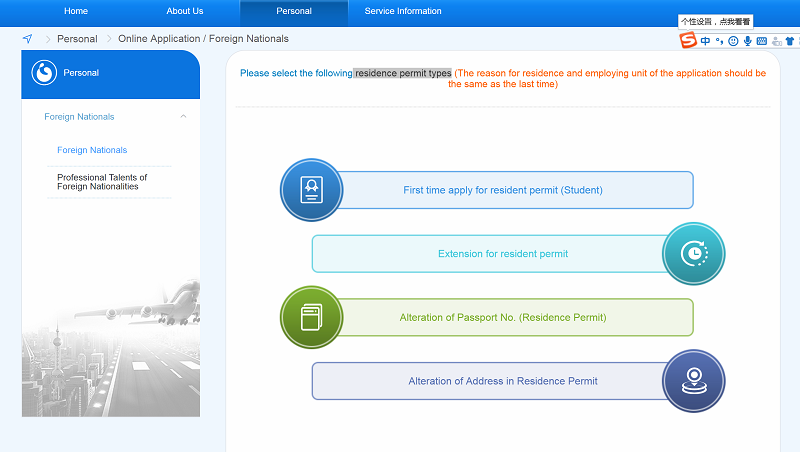Viewport: 800px width, 452px height.
Task: Click the Sogou personalization tooltip bubble
Action: click(x=716, y=21)
